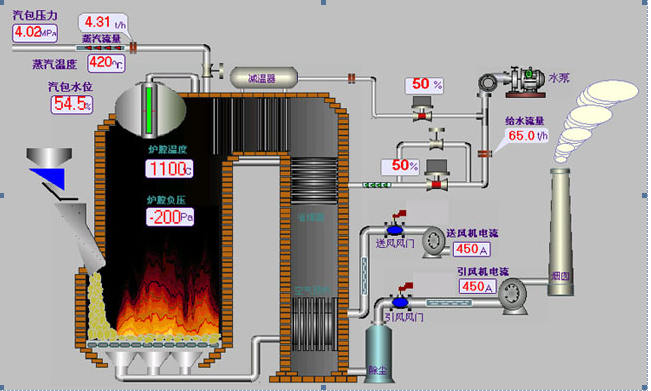Click the dust collector (除尘) vessel
This screenshot has width=651, height=391.
378,353
